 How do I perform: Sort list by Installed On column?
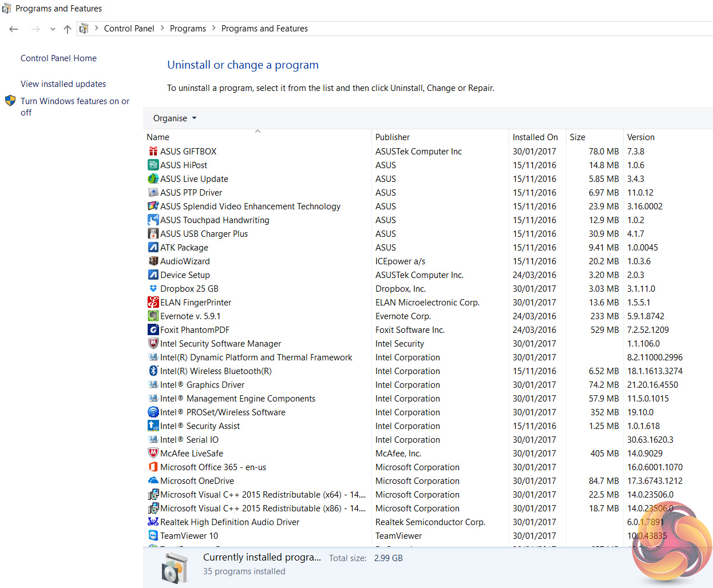click(x=538, y=137)
